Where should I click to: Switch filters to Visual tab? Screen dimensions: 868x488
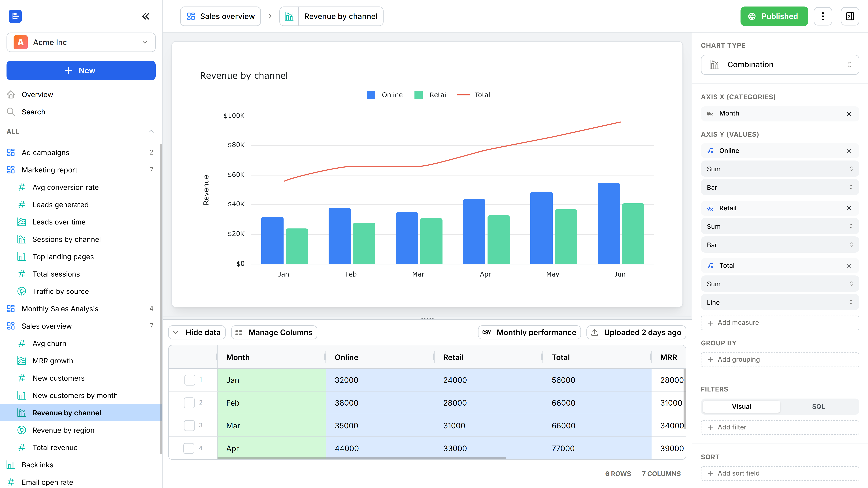(741, 406)
